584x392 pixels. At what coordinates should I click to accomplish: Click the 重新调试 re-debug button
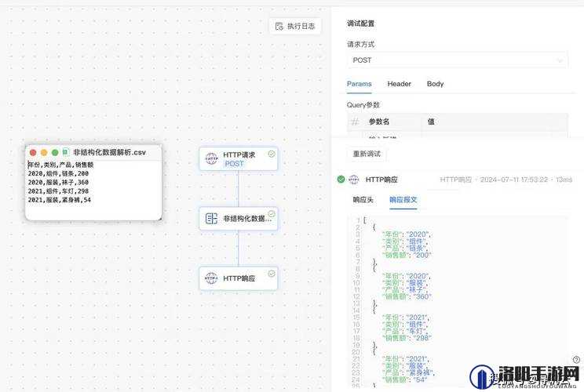(x=367, y=154)
